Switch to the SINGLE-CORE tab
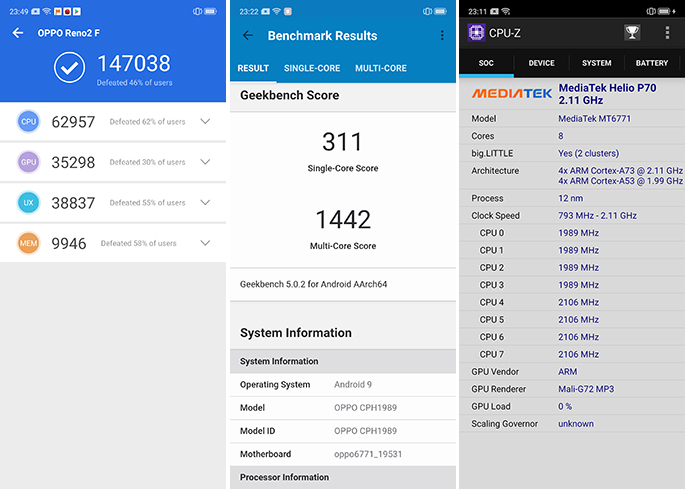This screenshot has height=489, width=685. pyautogui.click(x=312, y=68)
